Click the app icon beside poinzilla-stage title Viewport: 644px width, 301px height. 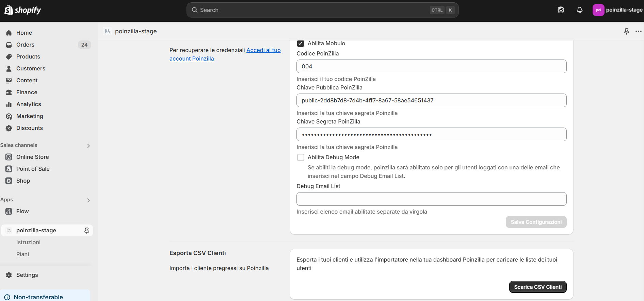[x=107, y=31]
